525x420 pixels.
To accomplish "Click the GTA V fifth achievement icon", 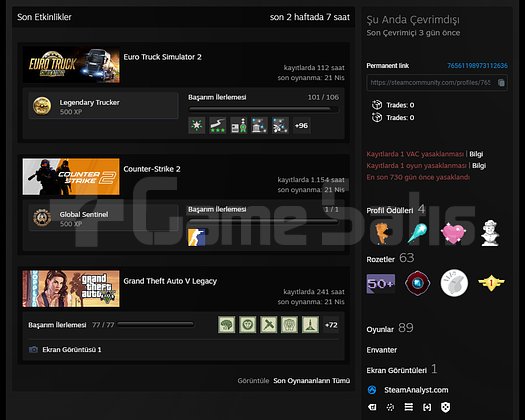I will (x=310, y=325).
